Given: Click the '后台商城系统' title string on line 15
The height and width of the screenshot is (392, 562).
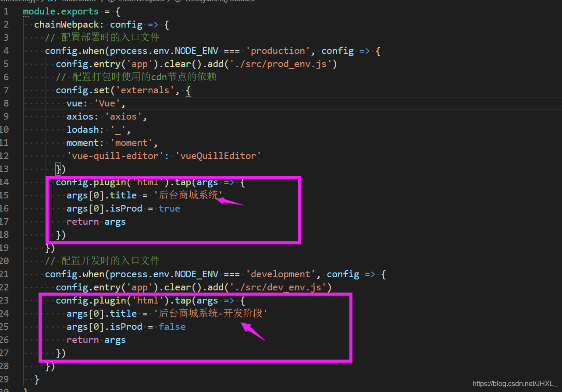Looking at the screenshot, I should click(188, 195).
